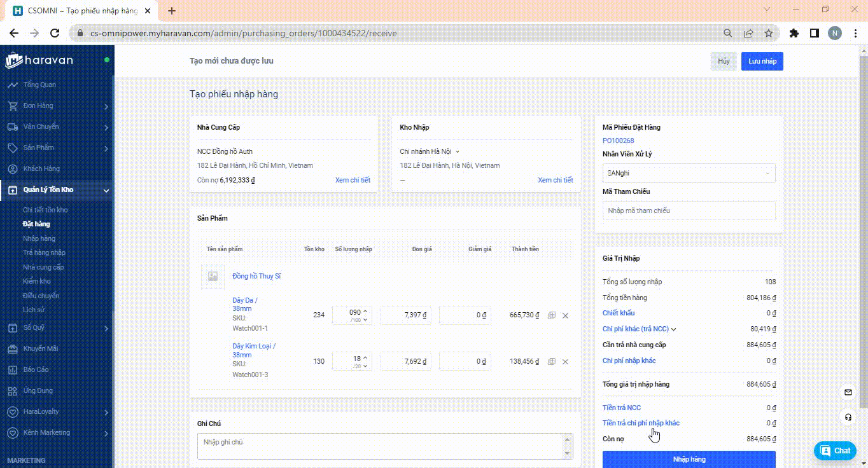
Task: Click the Khách Hàng person icon
Action: (12, 169)
